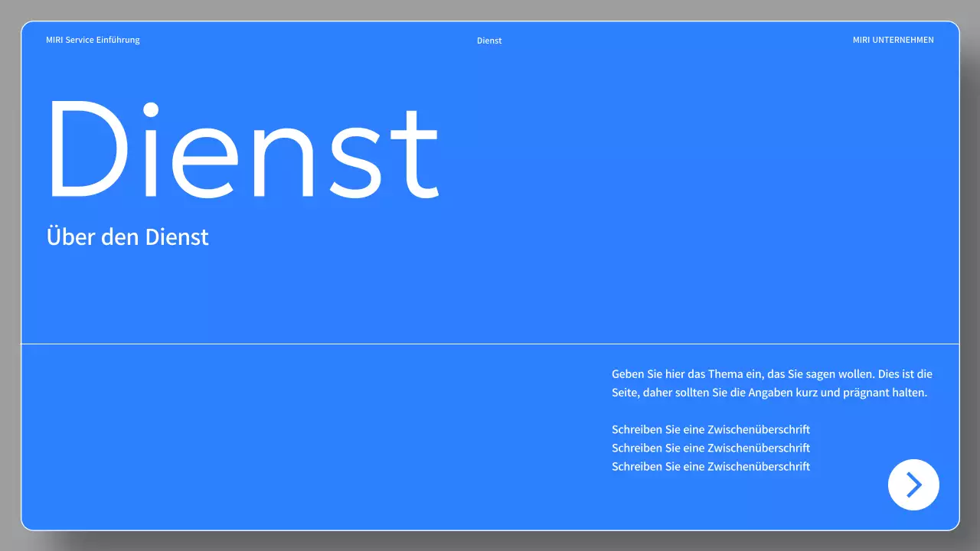Select the second "Schreiben Sie eine Zwischenüberschrift" line

coord(710,448)
